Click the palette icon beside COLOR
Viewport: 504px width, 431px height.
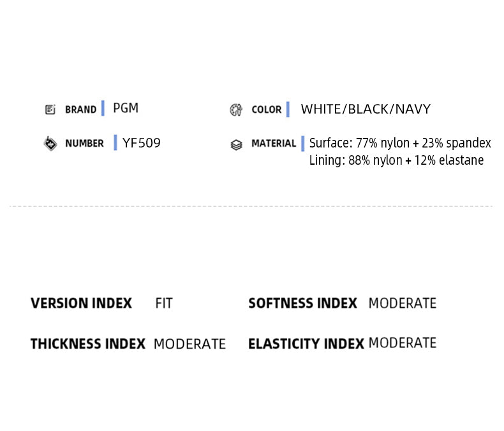click(236, 110)
